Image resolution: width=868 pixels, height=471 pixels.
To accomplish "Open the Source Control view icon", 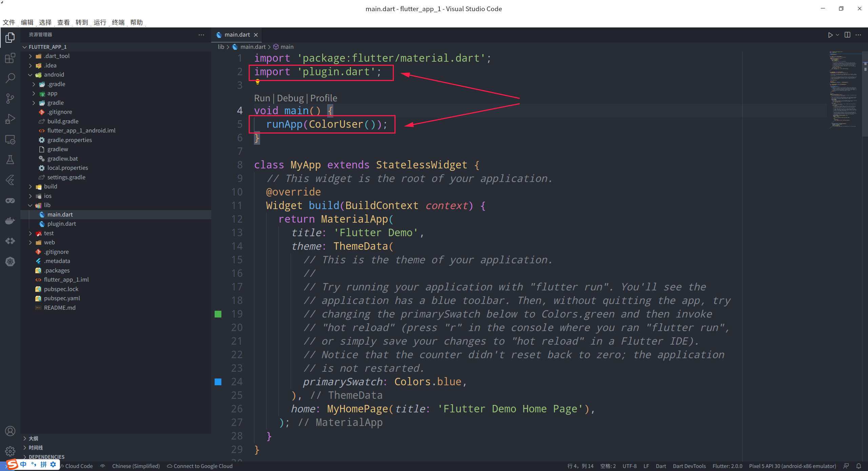I will pyautogui.click(x=10, y=99).
